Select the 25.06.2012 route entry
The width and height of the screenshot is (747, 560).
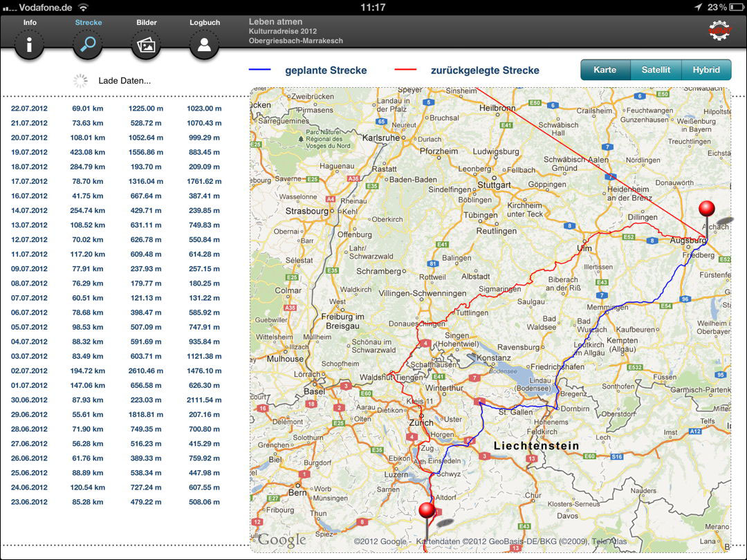click(x=116, y=473)
